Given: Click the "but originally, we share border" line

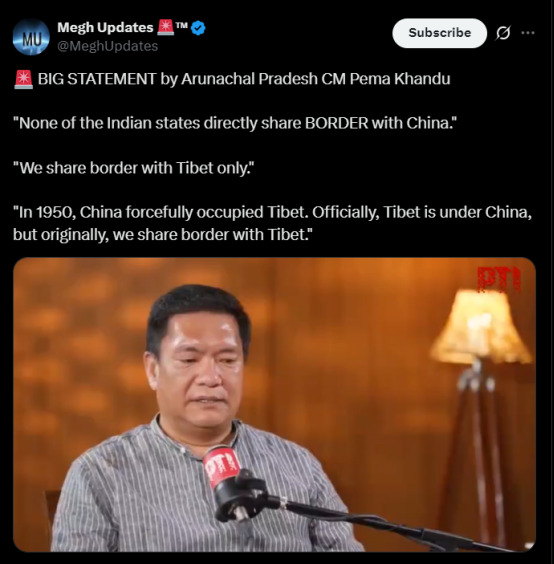Looking at the screenshot, I should point(163,235).
